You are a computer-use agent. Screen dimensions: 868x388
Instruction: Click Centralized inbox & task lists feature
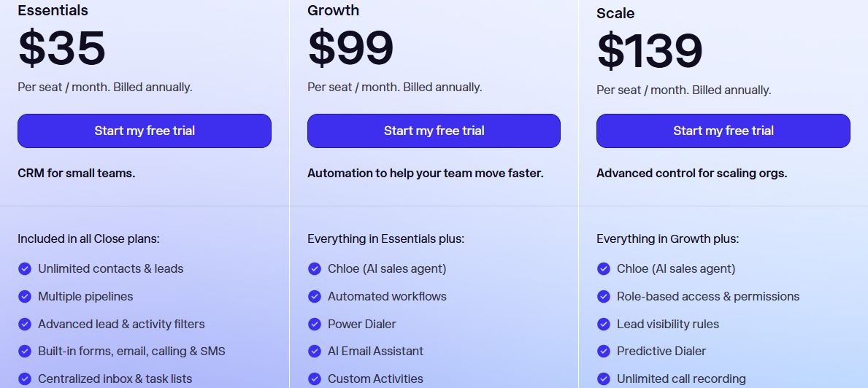(115, 379)
